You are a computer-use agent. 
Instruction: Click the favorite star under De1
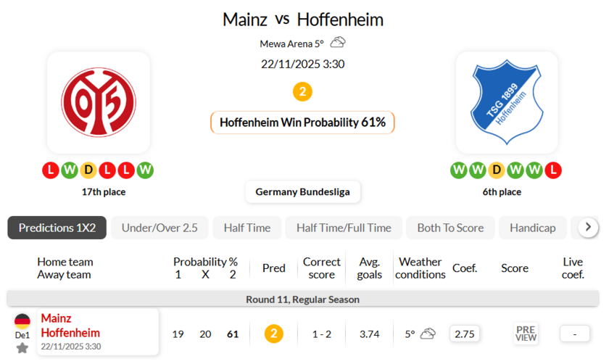coord(22,348)
